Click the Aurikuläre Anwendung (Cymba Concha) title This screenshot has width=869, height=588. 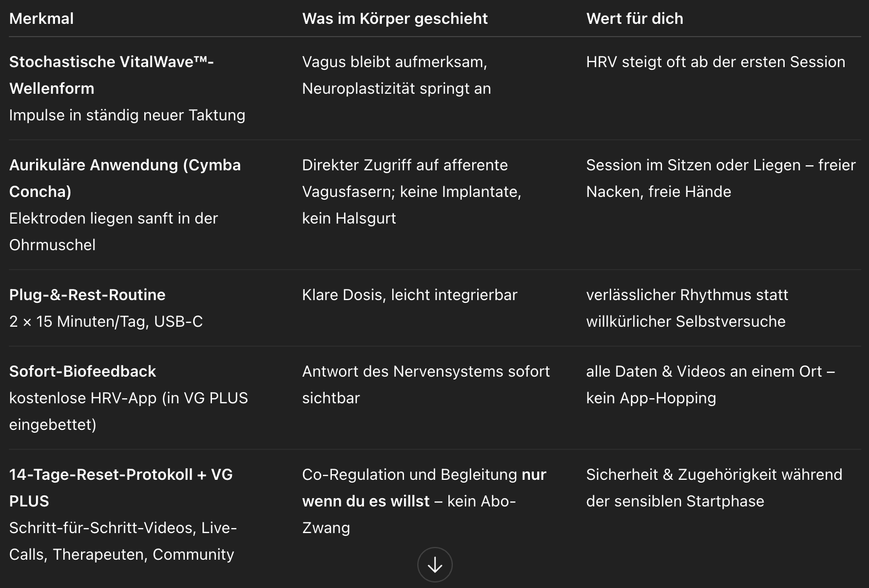pyautogui.click(x=125, y=178)
